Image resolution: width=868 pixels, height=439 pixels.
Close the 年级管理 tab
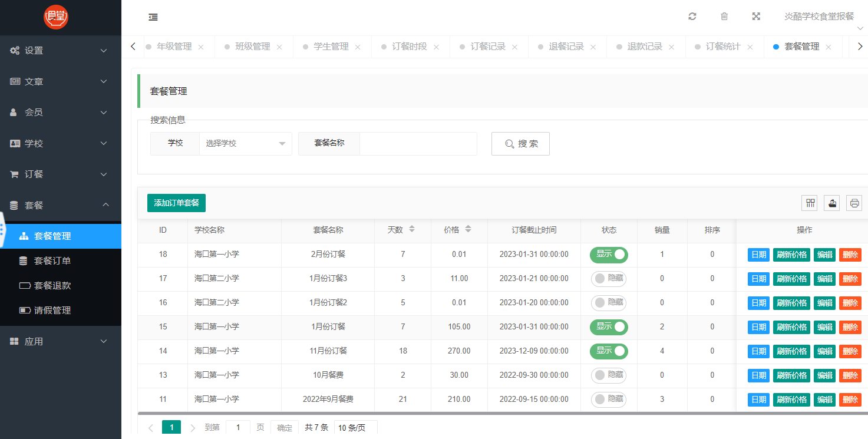coord(201,47)
